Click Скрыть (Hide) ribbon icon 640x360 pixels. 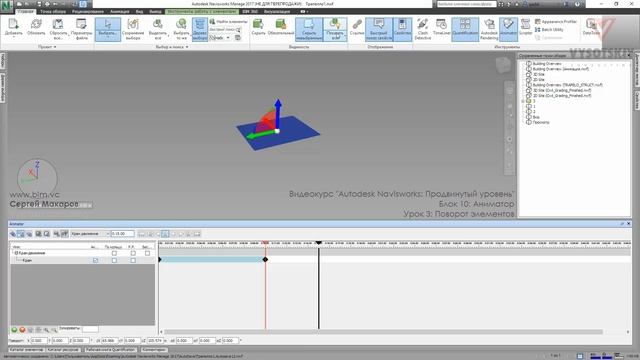point(258,27)
